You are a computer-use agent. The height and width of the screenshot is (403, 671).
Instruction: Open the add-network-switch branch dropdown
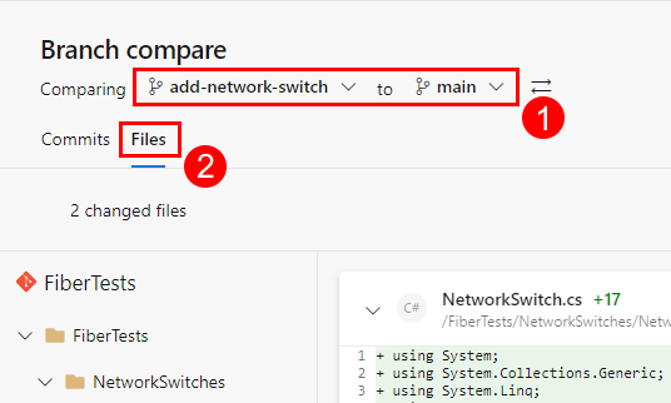pyautogui.click(x=252, y=87)
